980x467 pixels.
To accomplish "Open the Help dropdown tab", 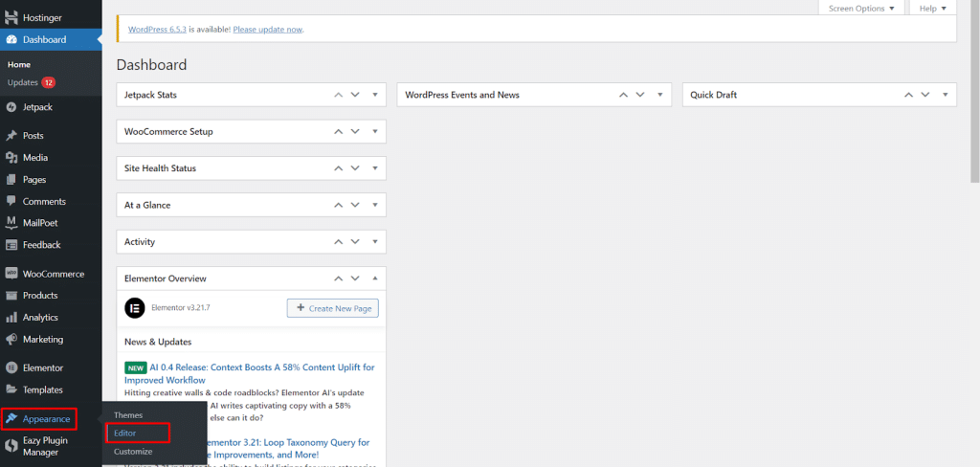I will coord(933,8).
